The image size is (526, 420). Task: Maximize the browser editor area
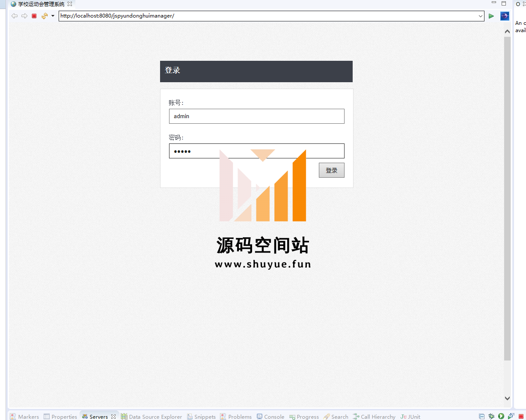tap(504, 3)
